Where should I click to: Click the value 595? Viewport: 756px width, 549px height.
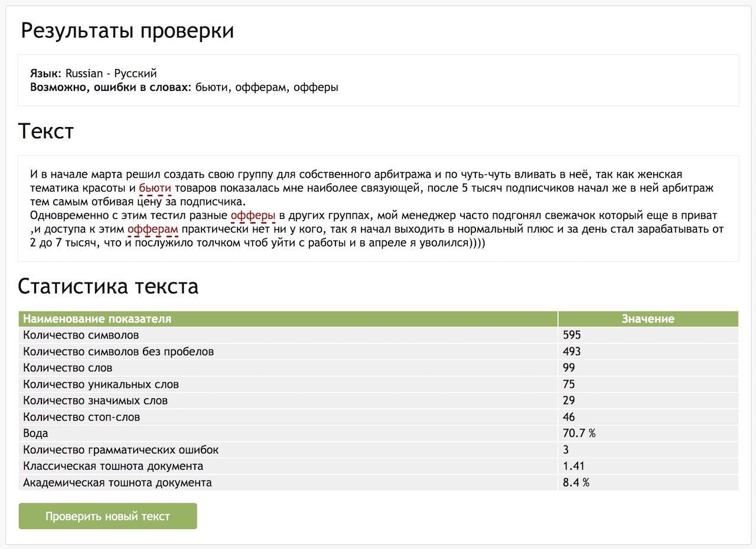click(x=572, y=335)
